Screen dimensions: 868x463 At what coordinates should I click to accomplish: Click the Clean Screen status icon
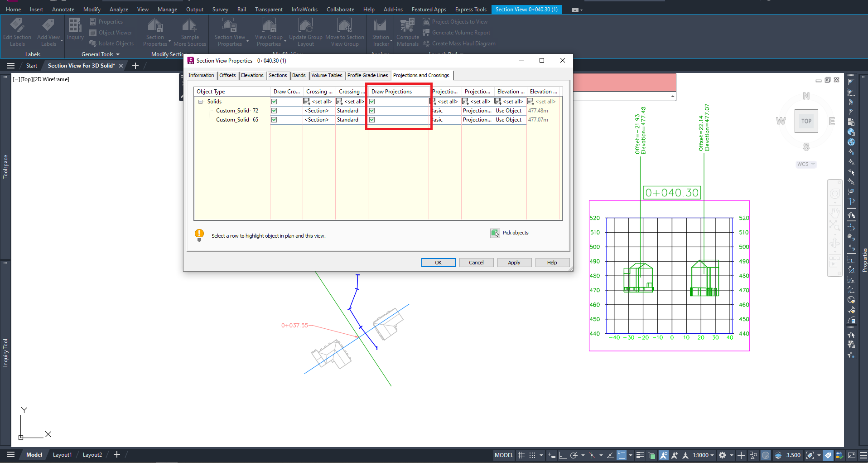tap(852, 455)
